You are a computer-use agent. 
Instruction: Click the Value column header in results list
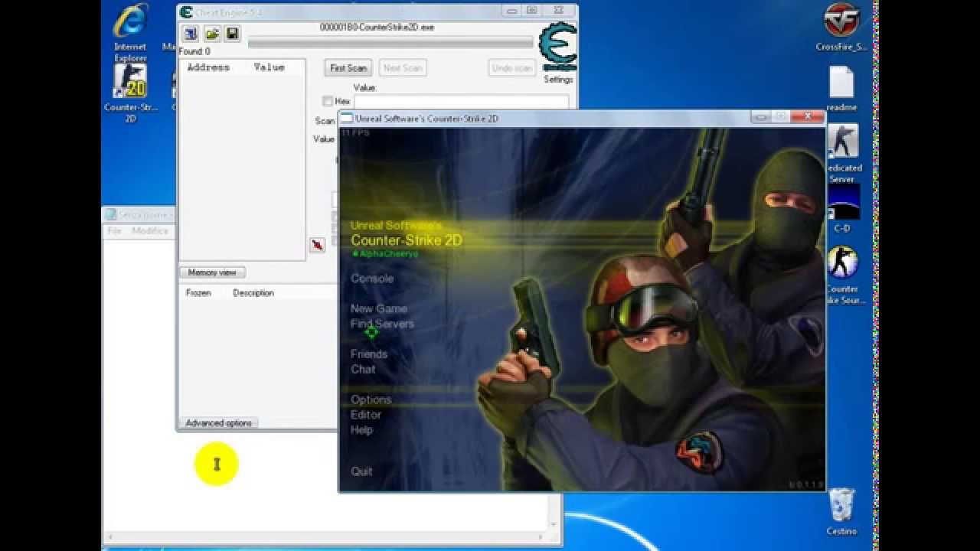269,67
